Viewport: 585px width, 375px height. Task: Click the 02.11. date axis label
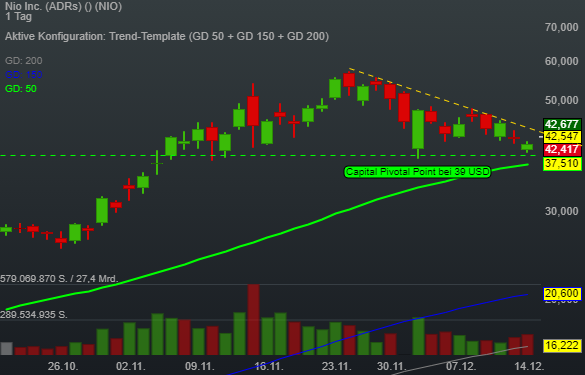point(131,366)
